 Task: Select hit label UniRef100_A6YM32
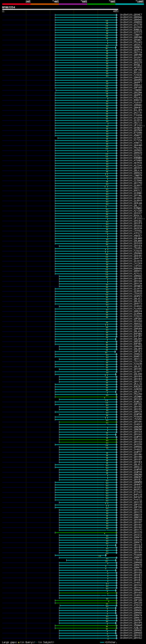tap(131, 67)
